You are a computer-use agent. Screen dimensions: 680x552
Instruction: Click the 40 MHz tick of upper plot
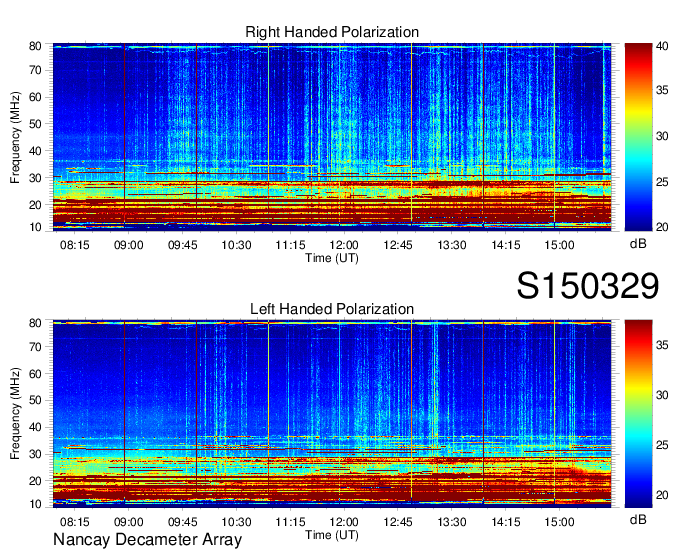click(35, 151)
